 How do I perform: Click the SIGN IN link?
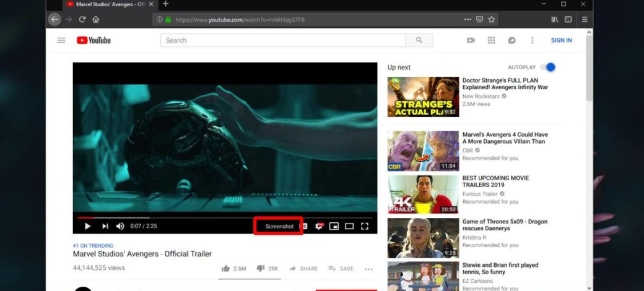click(561, 40)
